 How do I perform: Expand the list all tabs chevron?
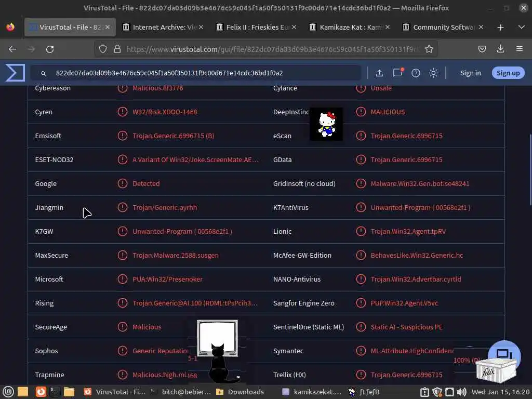(522, 27)
